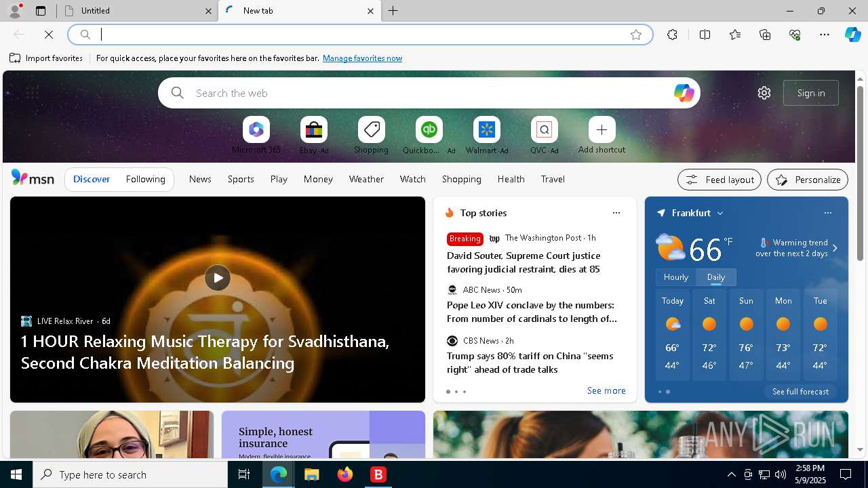This screenshot has height=488, width=868.
Task: Open Browser essentials heart icon
Action: coord(795,35)
